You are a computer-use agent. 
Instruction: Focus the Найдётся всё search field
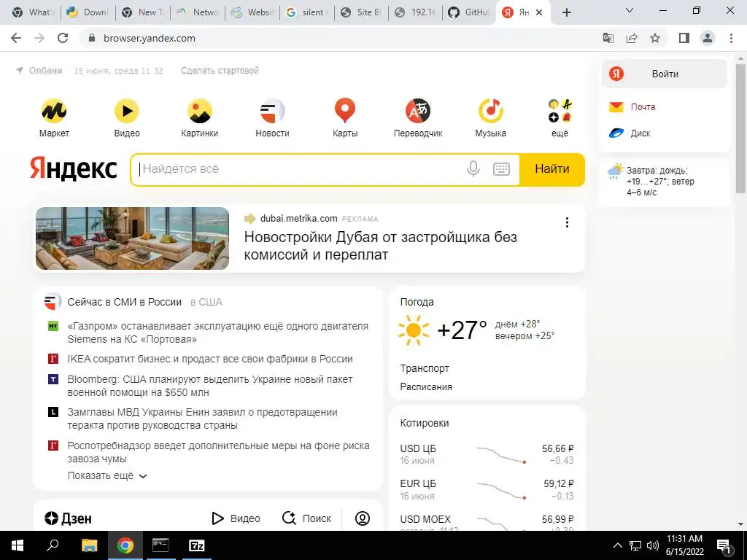coord(300,169)
